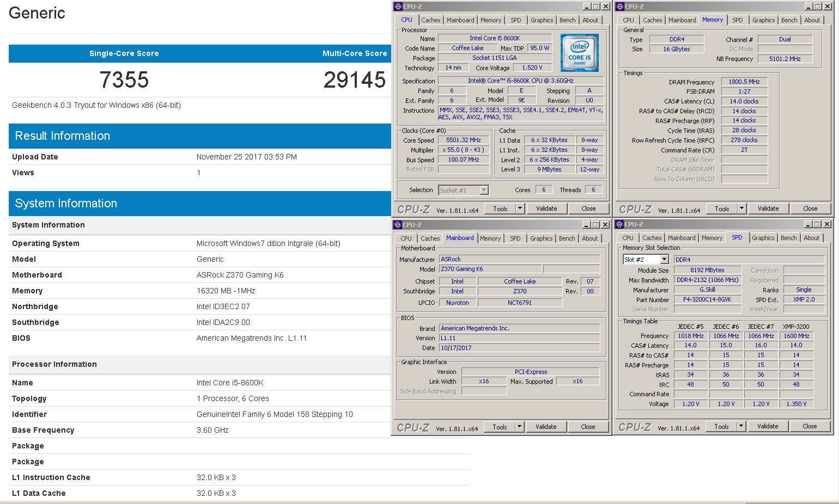Screen dimensions: 839x504
Task: Open Tools dropdown arrow in SPD window
Action: (x=741, y=426)
